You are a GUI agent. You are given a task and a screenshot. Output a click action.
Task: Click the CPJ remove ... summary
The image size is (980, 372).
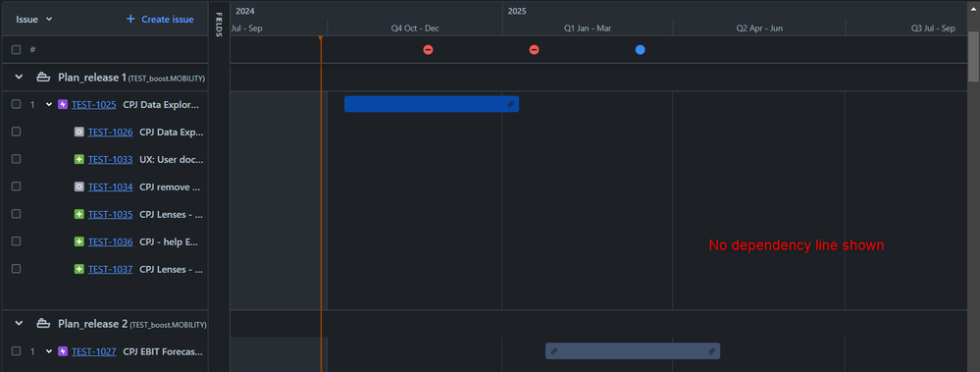tap(170, 186)
